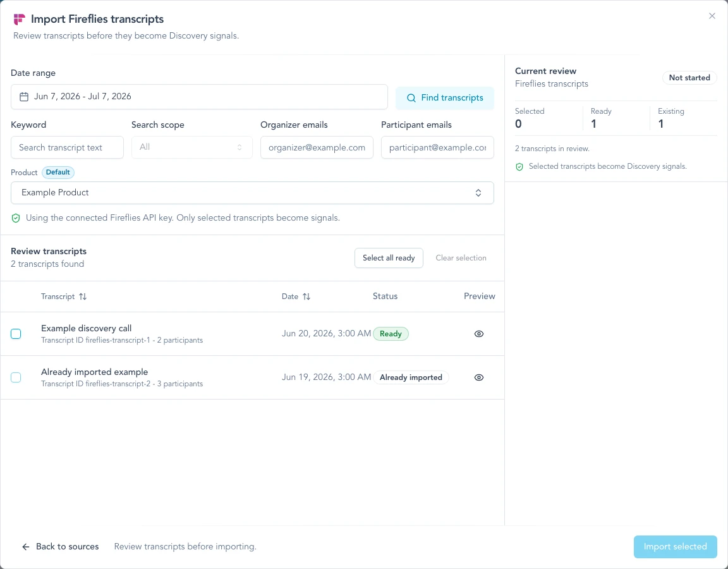728x569 pixels.
Task: Click the green shield icon beside API key note
Action: tap(16, 218)
